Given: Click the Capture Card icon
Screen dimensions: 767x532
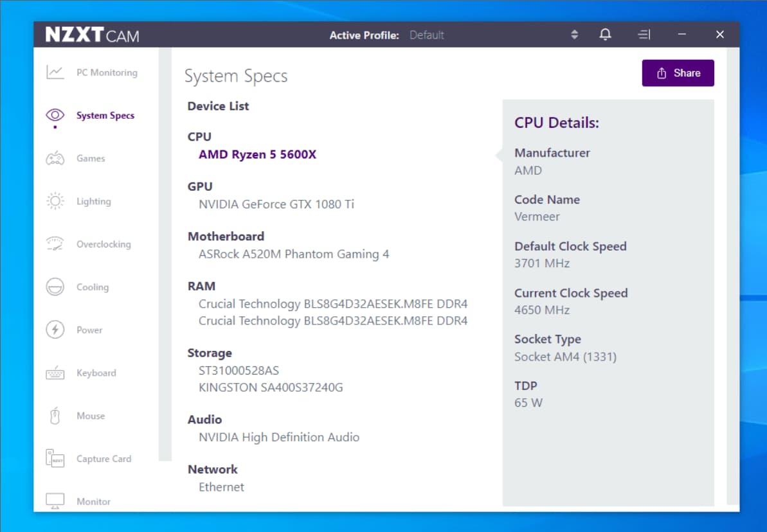Looking at the screenshot, I should click(x=55, y=458).
